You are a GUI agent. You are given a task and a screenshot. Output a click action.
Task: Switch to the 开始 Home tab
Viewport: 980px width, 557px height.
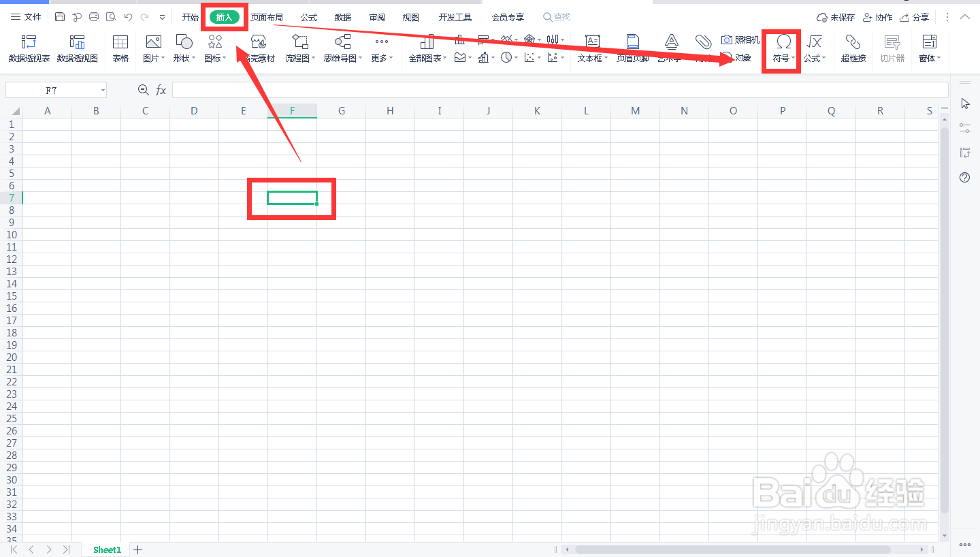(190, 17)
